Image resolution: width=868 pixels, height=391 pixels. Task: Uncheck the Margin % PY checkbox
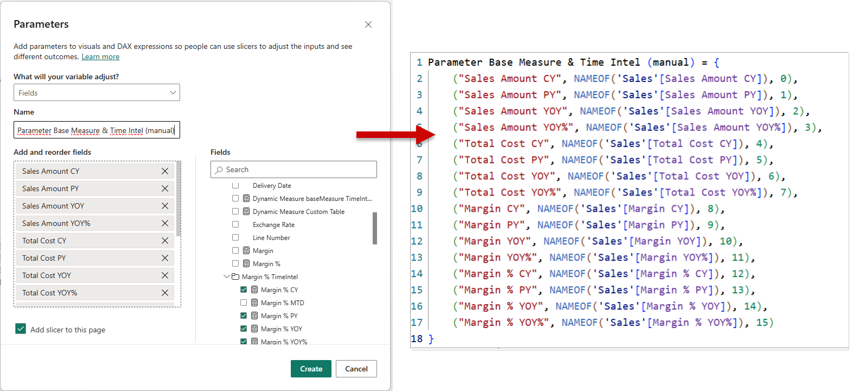(244, 316)
